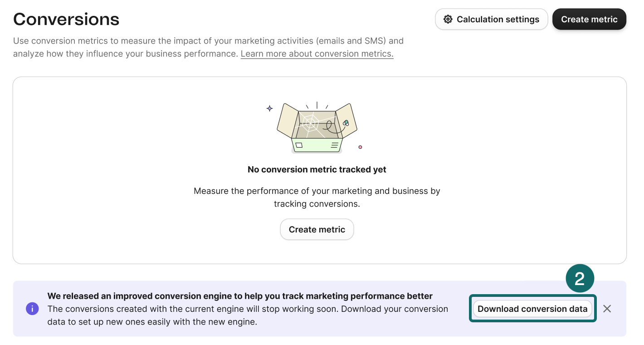Click the gear icon on Calculation settings
Viewport: 644px width, 345px height.
tap(448, 19)
